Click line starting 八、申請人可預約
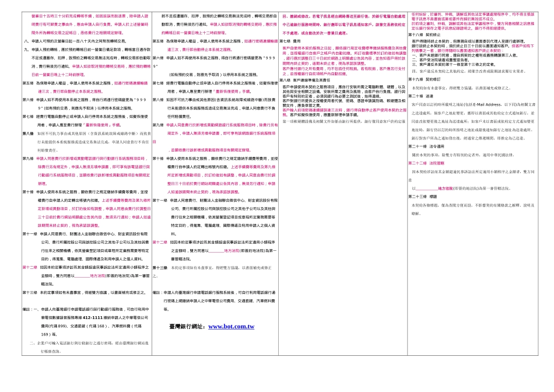The image size is (554, 392). click(x=75, y=41)
